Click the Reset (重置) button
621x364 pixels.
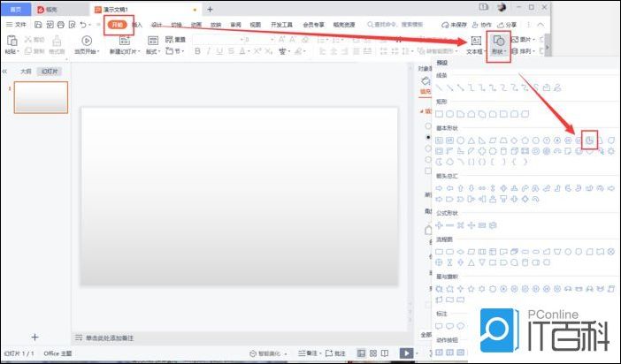[175, 40]
